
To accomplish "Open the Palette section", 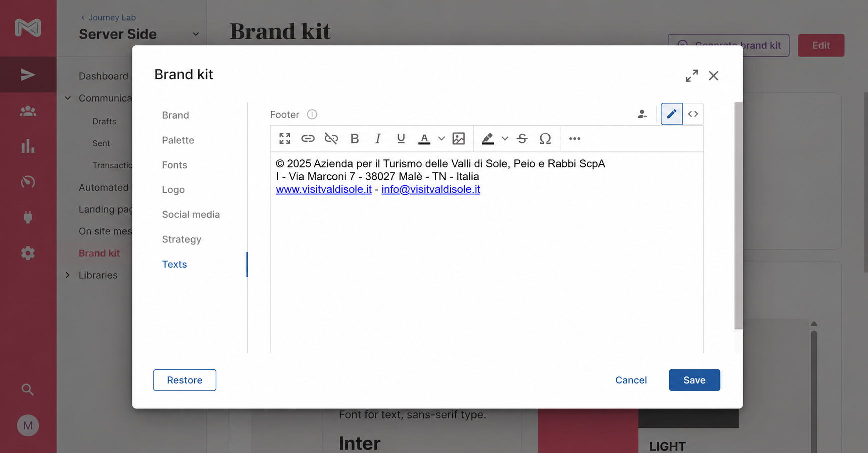I will 178,140.
